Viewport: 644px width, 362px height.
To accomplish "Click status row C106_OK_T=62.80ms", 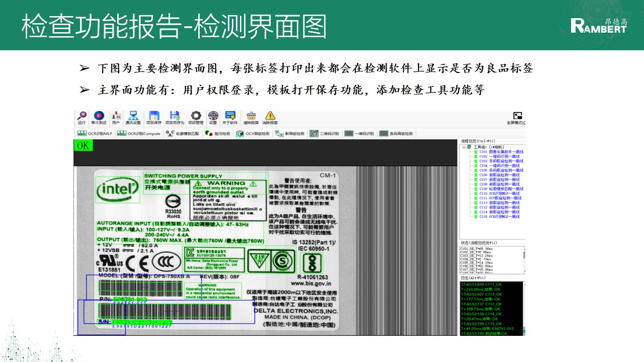I will [x=476, y=266].
